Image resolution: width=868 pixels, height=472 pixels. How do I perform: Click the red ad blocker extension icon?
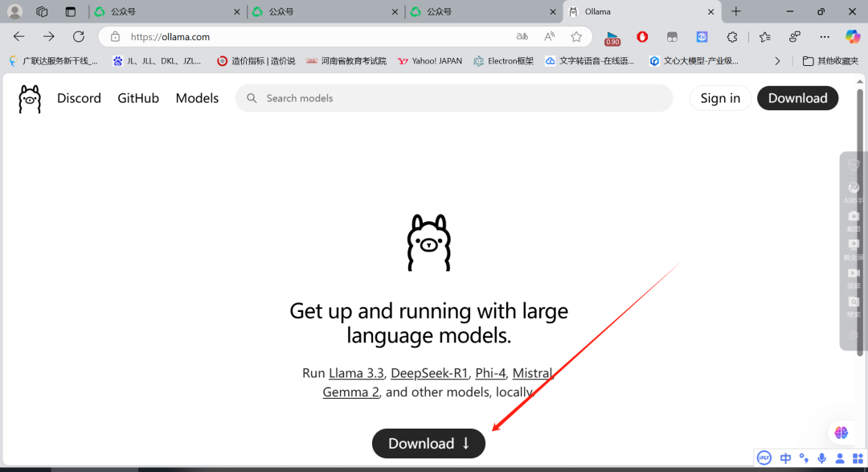642,36
